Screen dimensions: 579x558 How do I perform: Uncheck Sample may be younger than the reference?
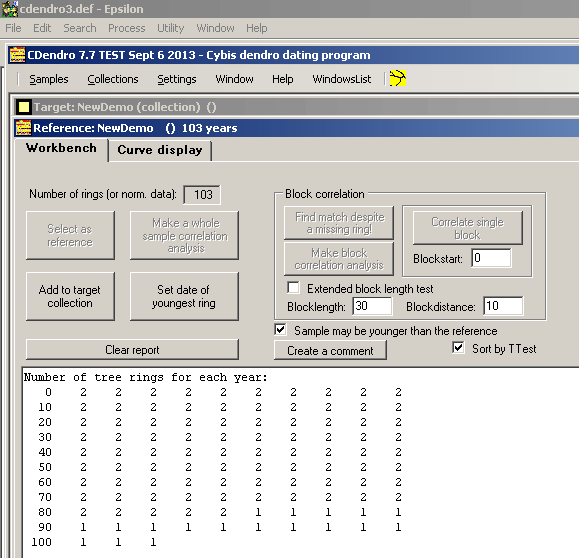(x=280, y=329)
